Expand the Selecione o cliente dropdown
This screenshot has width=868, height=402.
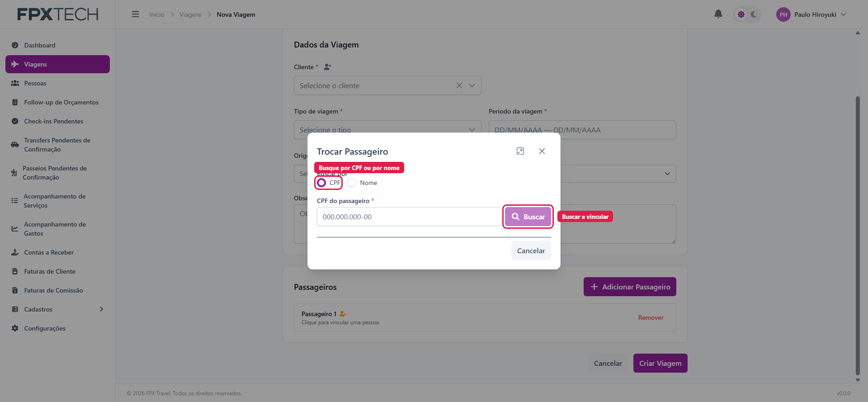tap(472, 85)
